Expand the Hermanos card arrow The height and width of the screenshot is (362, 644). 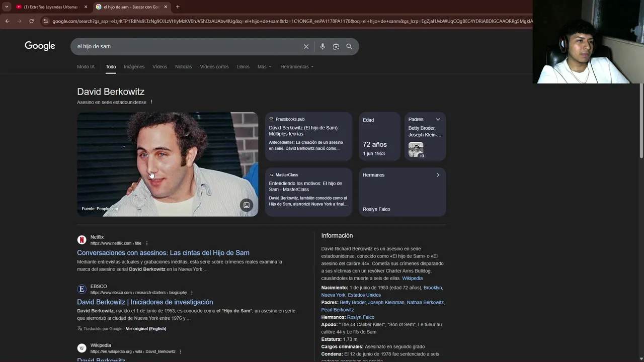point(438,175)
